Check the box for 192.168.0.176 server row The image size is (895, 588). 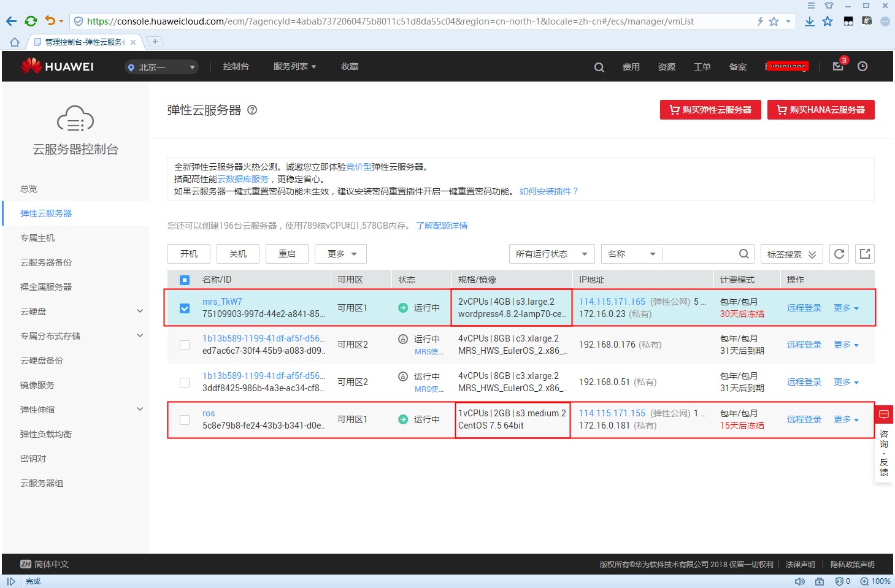coord(185,345)
